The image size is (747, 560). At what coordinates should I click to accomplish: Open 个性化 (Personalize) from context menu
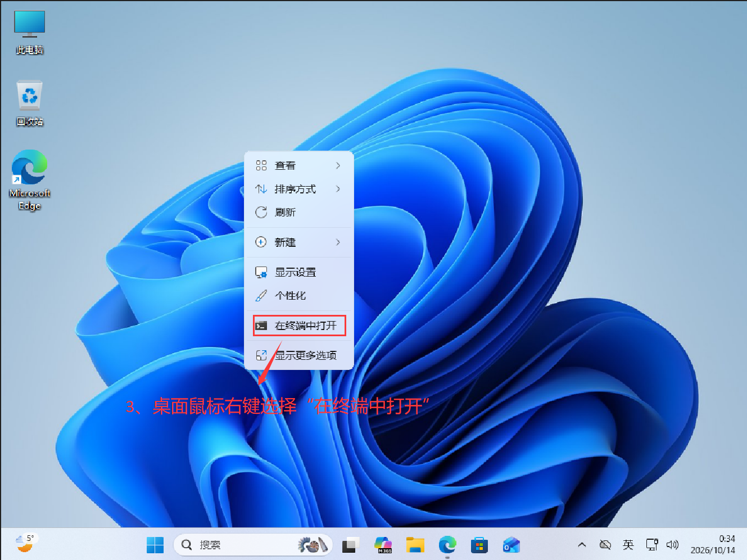point(299,295)
